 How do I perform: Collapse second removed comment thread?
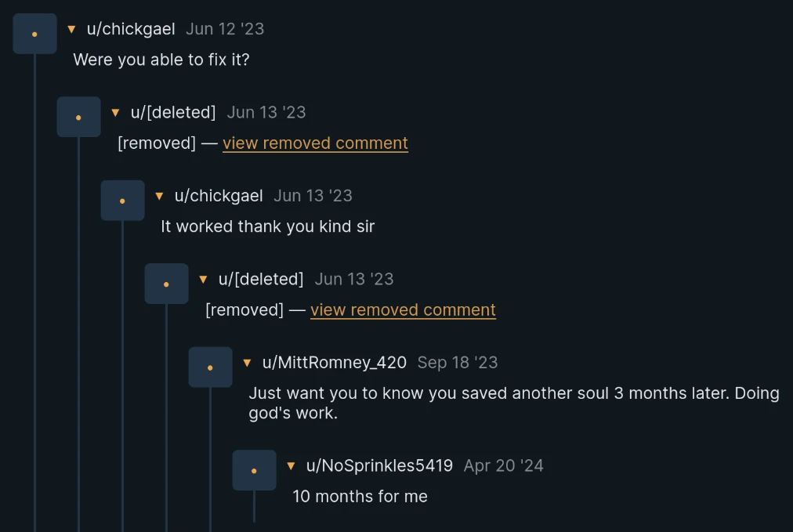203,279
